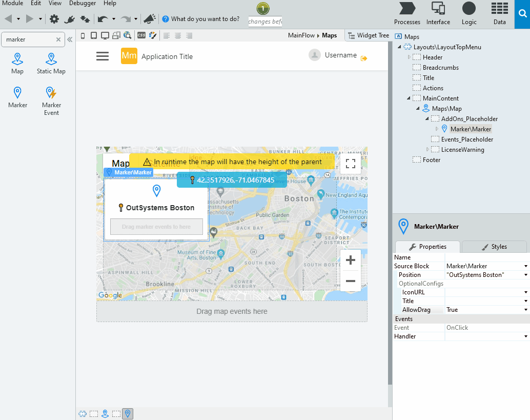Switch to the Properties tab

(x=427, y=247)
